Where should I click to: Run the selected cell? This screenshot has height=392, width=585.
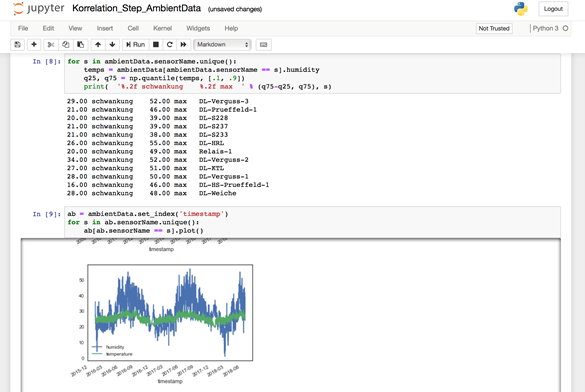135,45
